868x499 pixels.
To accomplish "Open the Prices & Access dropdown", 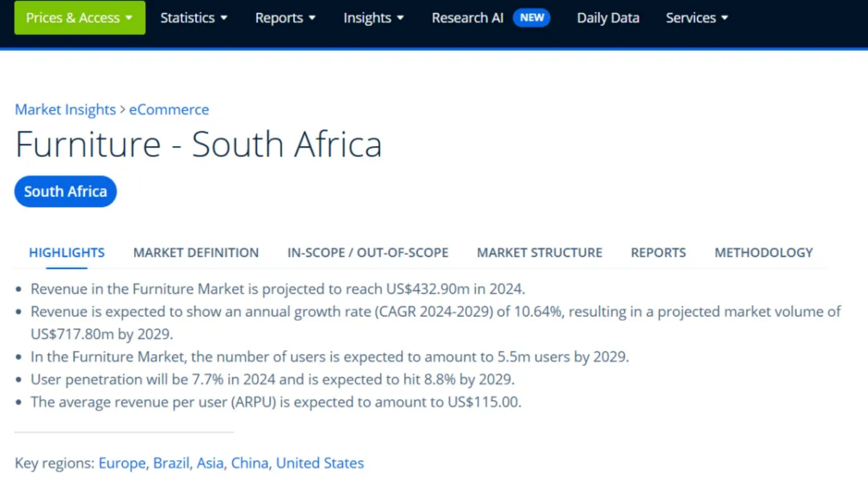I will (79, 18).
